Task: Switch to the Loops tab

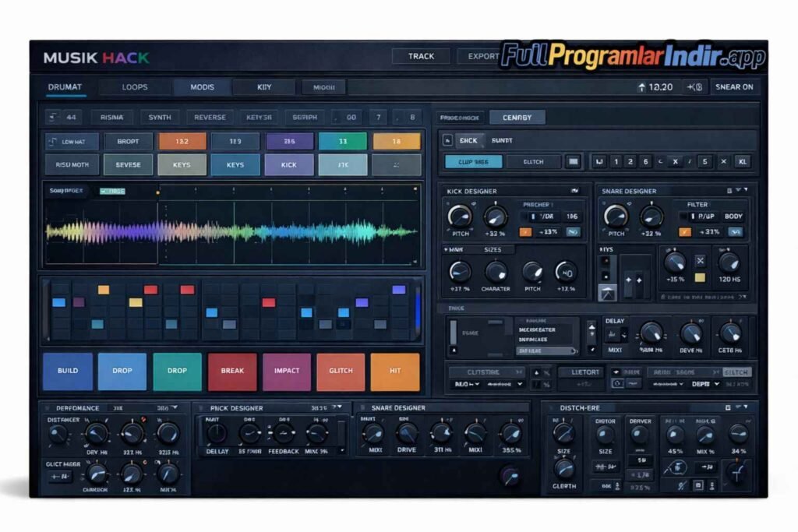Action: pyautogui.click(x=135, y=87)
